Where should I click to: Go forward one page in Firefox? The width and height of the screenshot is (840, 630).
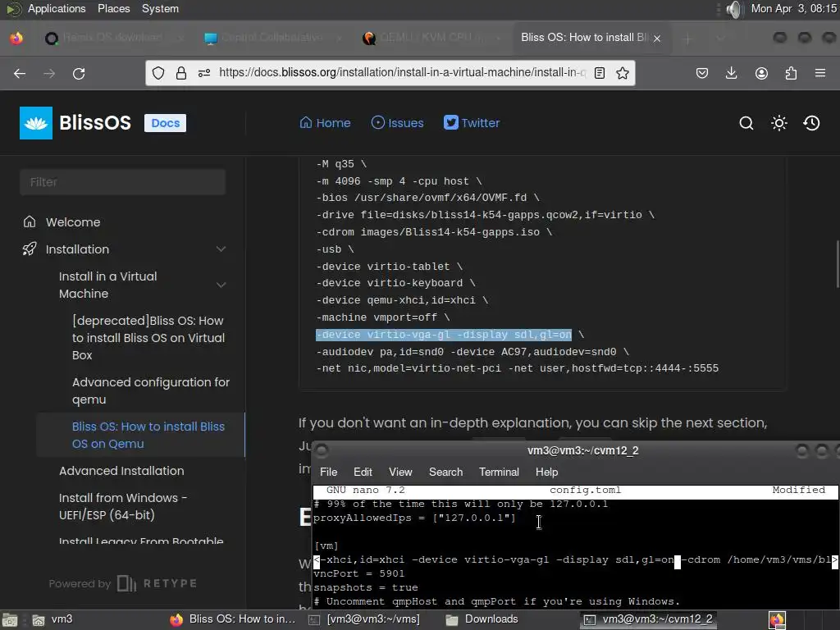point(49,73)
